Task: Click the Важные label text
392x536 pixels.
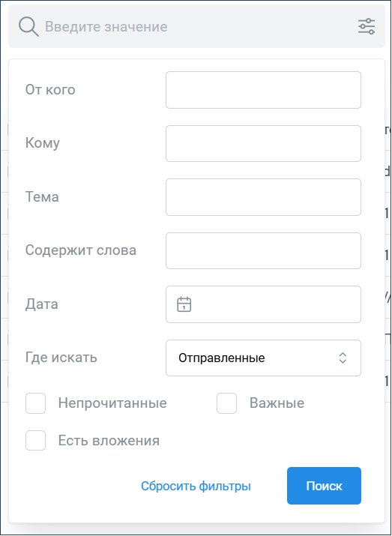Action: [277, 403]
